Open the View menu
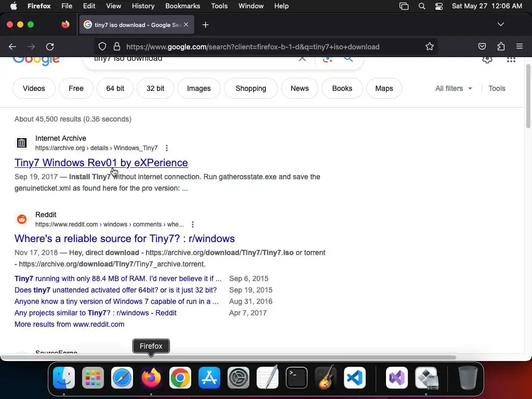Screen dimensions: 532x399 [113, 6]
